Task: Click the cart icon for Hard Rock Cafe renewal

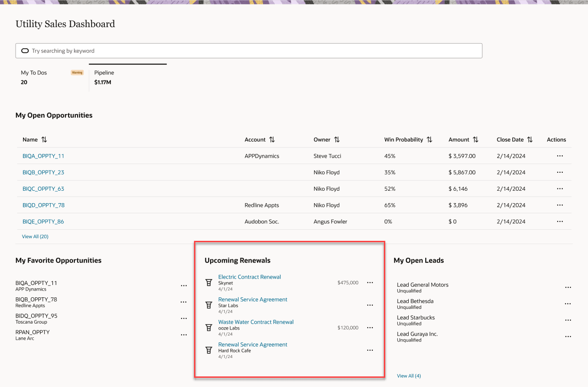Action: click(x=209, y=350)
